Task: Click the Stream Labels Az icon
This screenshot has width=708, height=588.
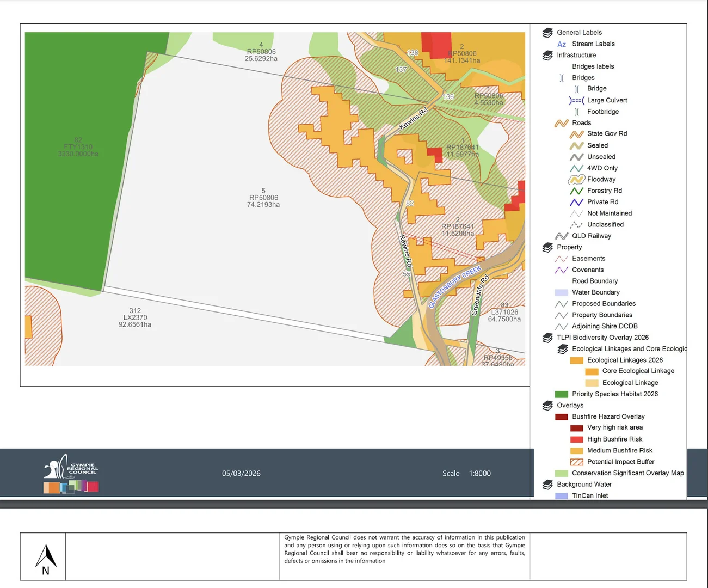Action: point(562,45)
